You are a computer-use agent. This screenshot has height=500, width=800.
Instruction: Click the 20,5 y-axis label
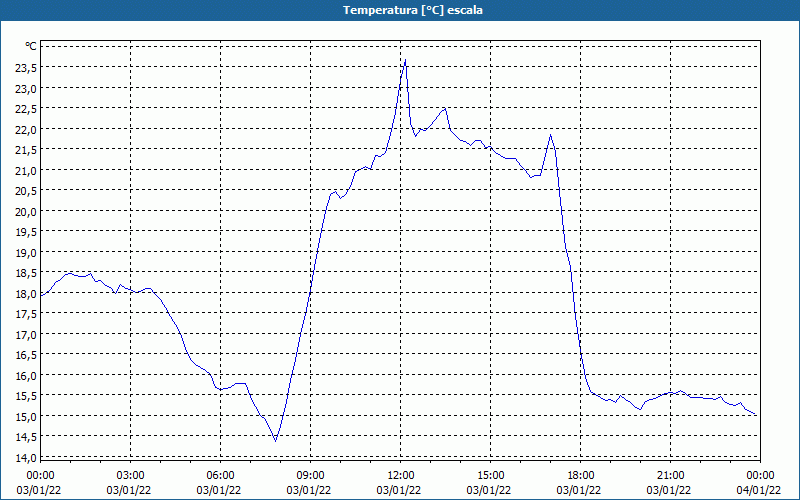[27, 191]
